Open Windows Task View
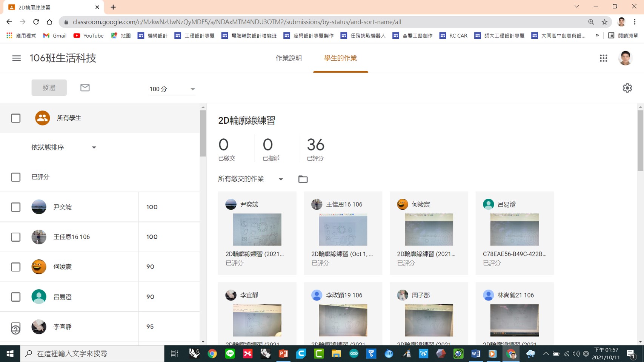This screenshot has height=362, width=644. point(174,354)
